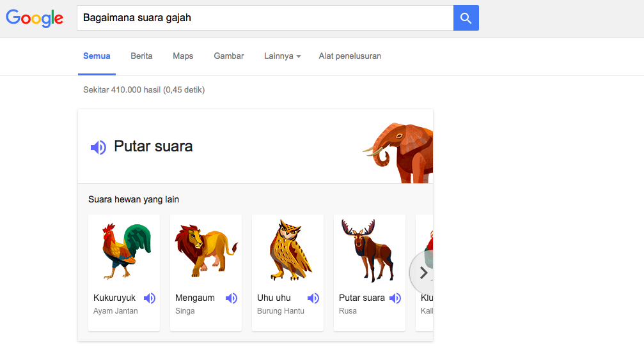The height and width of the screenshot is (350, 644).
Task: Click the blue magnifier search button
Action: (466, 18)
